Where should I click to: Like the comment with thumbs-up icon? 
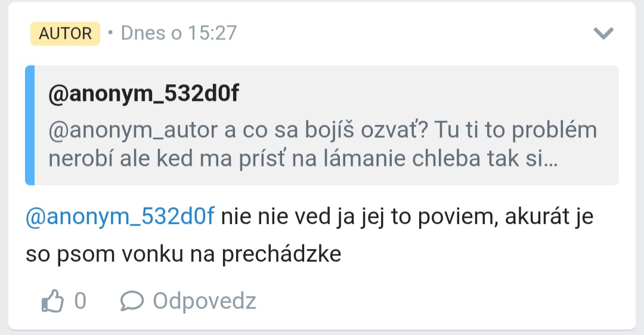coord(52,301)
